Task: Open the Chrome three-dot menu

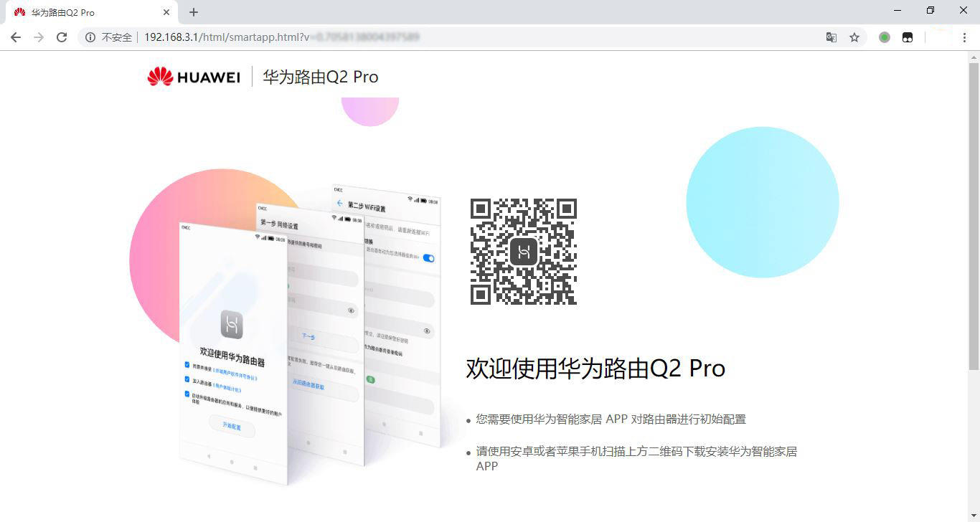Action: [x=964, y=37]
